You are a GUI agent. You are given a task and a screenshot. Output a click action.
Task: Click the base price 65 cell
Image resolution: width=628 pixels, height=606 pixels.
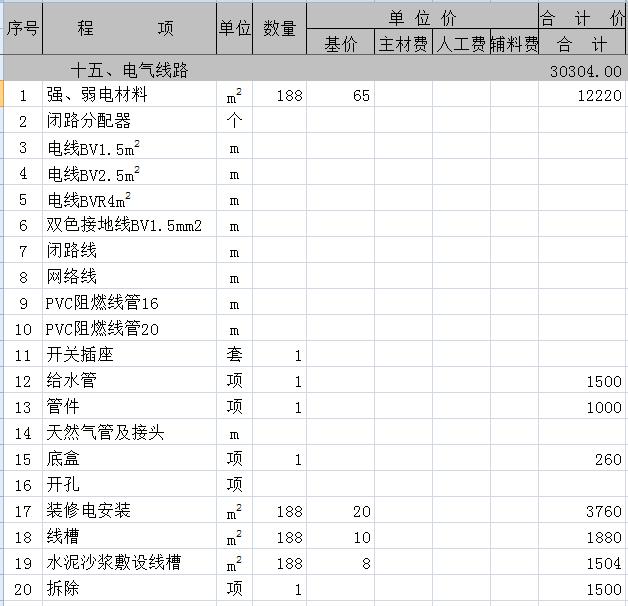[x=340, y=95]
